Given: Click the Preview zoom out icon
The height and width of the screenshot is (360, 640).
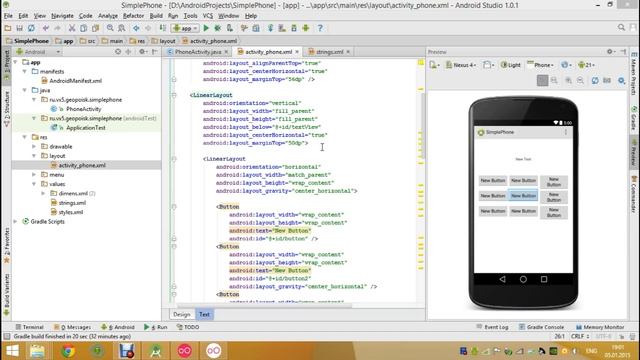Looking at the screenshot, I should click(x=580, y=80).
